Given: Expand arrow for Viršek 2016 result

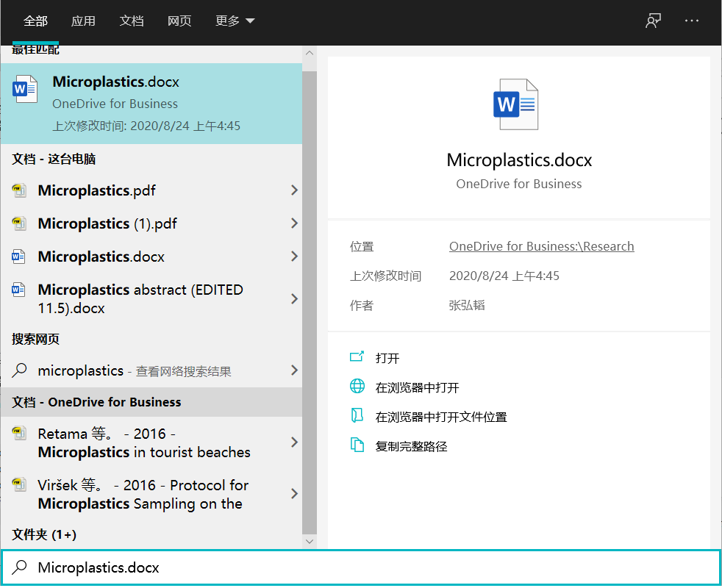Looking at the screenshot, I should [x=294, y=494].
